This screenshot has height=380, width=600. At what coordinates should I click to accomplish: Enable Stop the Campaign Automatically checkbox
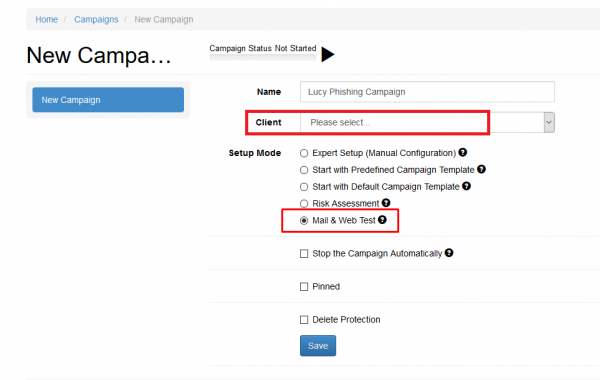(x=304, y=254)
